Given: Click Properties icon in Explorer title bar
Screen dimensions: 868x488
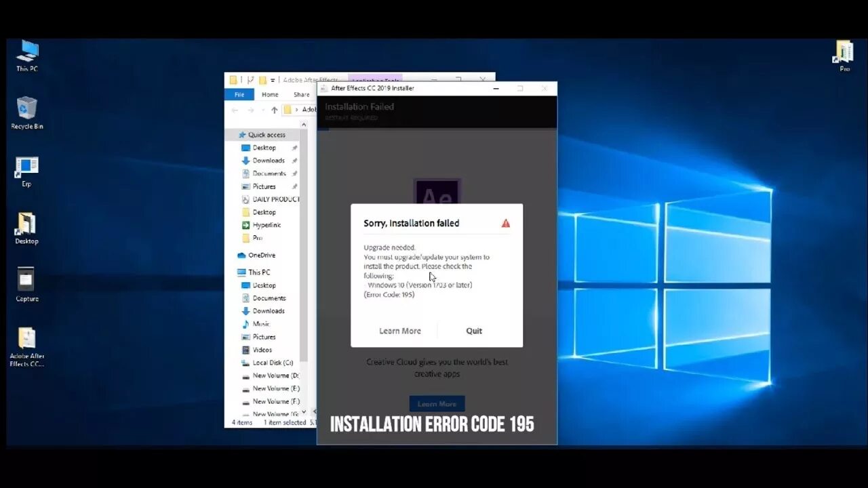Looking at the screenshot, I should point(250,79).
